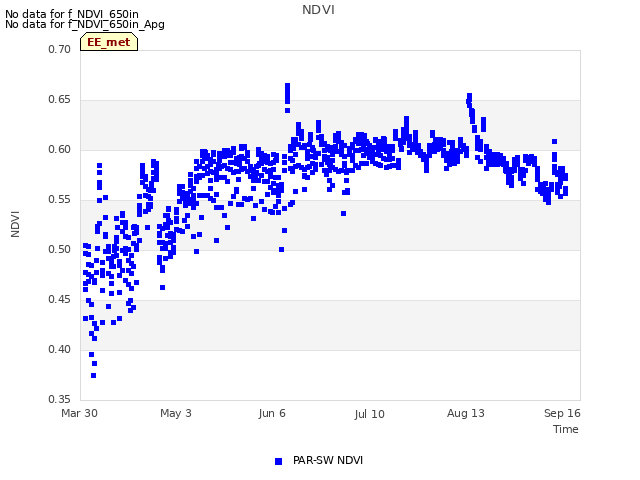This screenshot has height=480, width=640.
Task: Click the 0.45 y-axis value
Action: tap(60, 300)
